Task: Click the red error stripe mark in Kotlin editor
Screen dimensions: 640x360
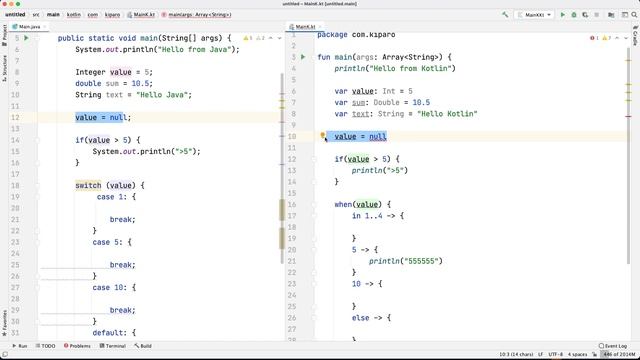Action: (x=629, y=116)
